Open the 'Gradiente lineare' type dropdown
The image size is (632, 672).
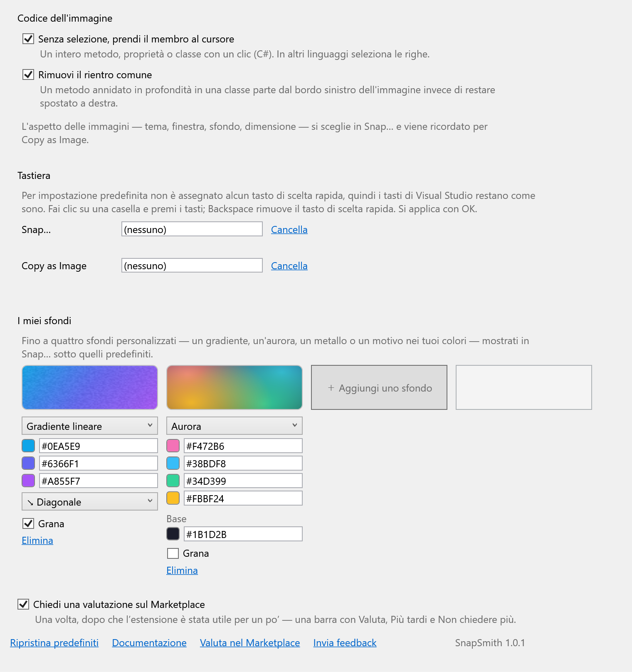coord(90,426)
